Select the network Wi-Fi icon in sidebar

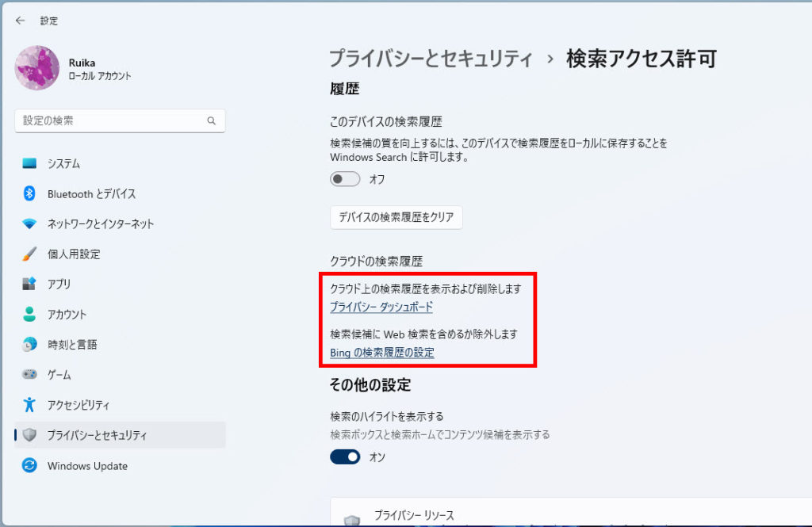(29, 224)
